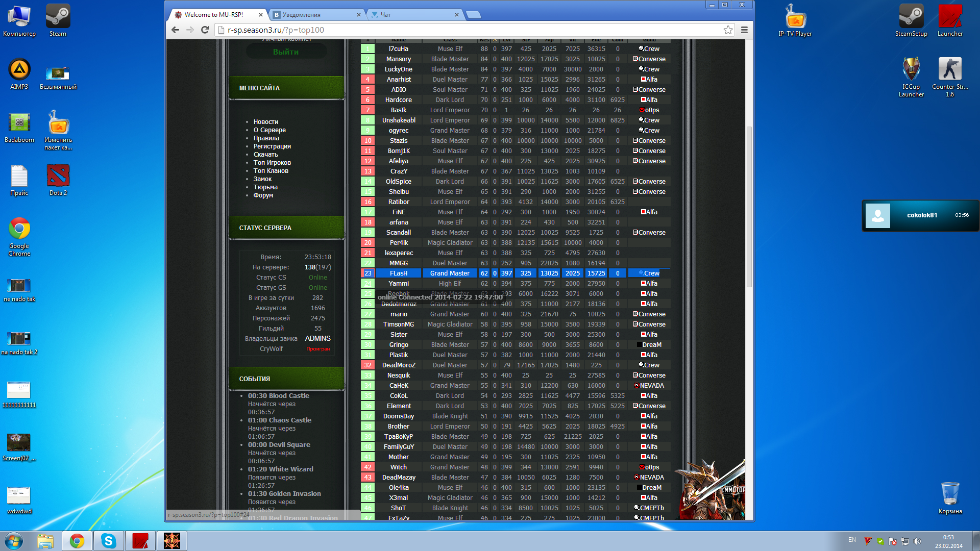This screenshot has height=551, width=980.
Task: Click player name Mansory in the table
Action: 399,59
